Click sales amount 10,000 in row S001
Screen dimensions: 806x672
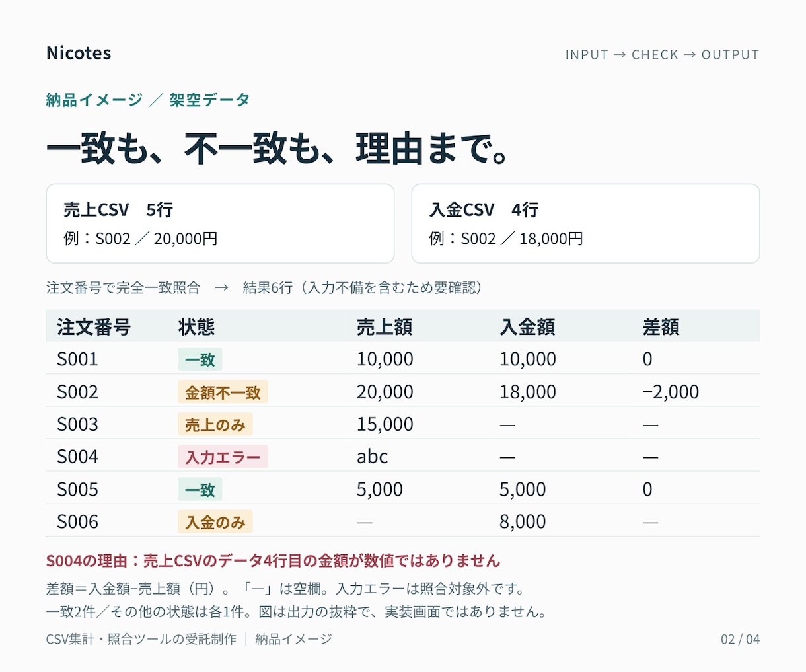click(x=385, y=359)
